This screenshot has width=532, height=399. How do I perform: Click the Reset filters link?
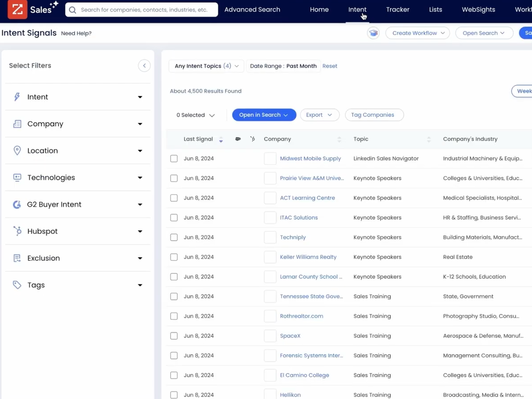[x=330, y=65]
